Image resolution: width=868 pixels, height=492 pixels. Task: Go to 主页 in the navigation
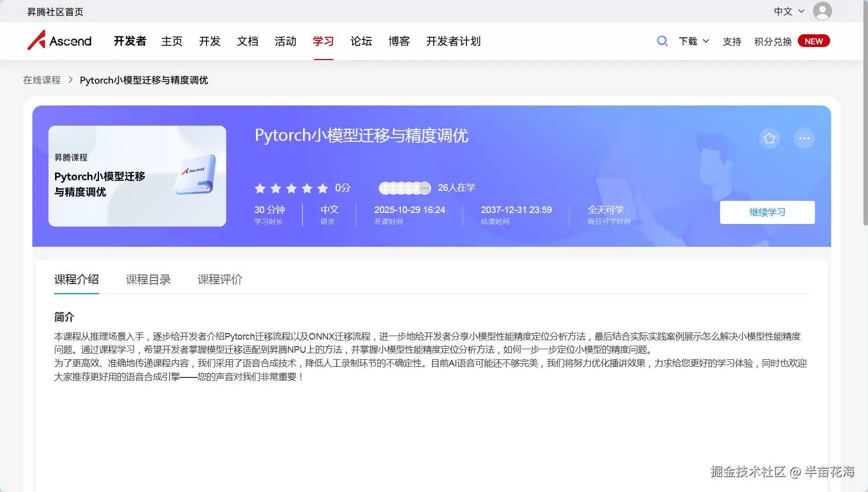point(172,41)
